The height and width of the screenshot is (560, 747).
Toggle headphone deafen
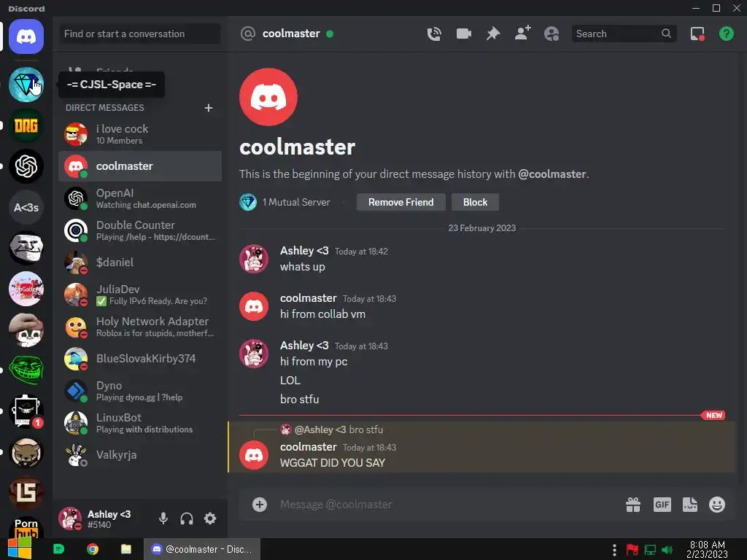tap(187, 518)
